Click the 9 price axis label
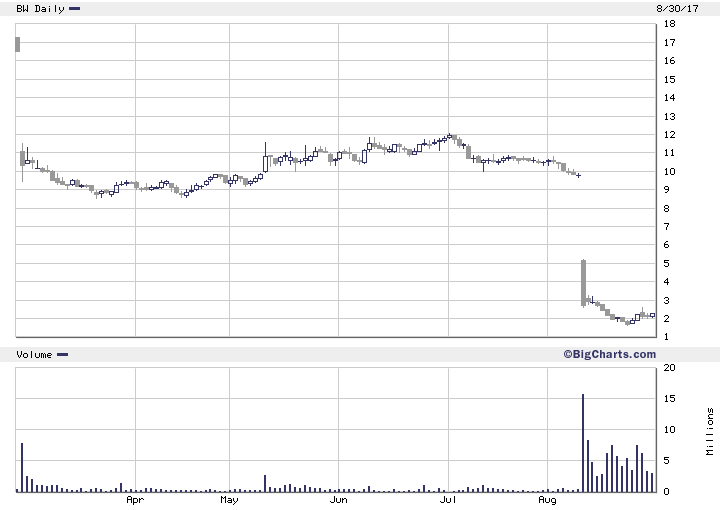This screenshot has height=510, width=720. point(667,189)
